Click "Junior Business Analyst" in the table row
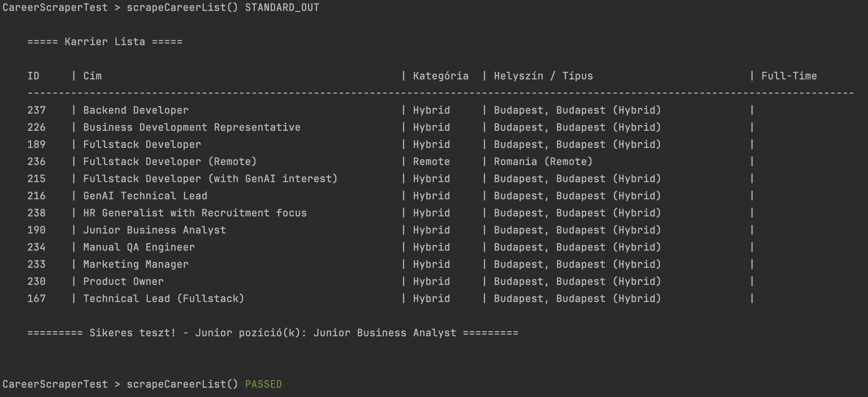The width and height of the screenshot is (868, 397). [x=154, y=230]
